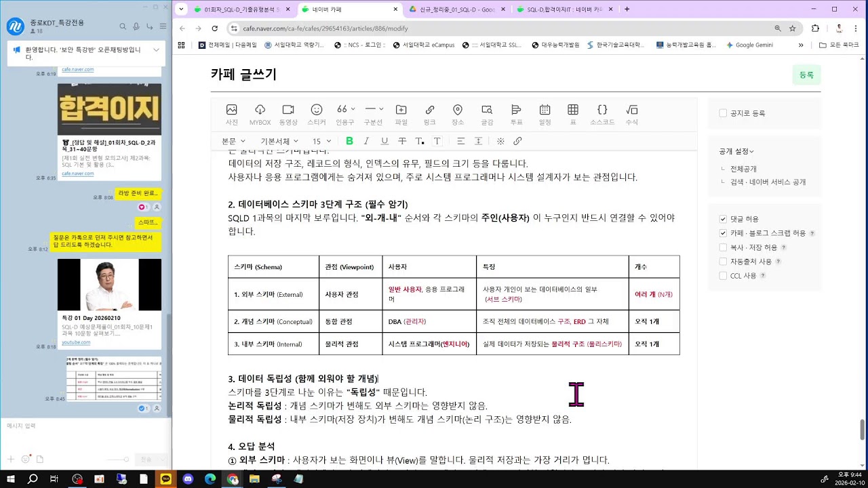Insert a table with 표 icon
Screen dimensions: 868x488
point(573,115)
